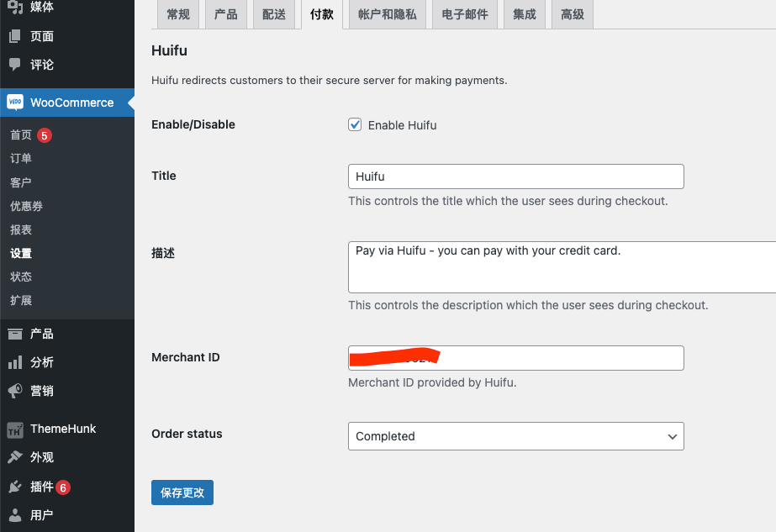
Task: Click the Media (媒体) sidebar icon
Action: click(15, 7)
